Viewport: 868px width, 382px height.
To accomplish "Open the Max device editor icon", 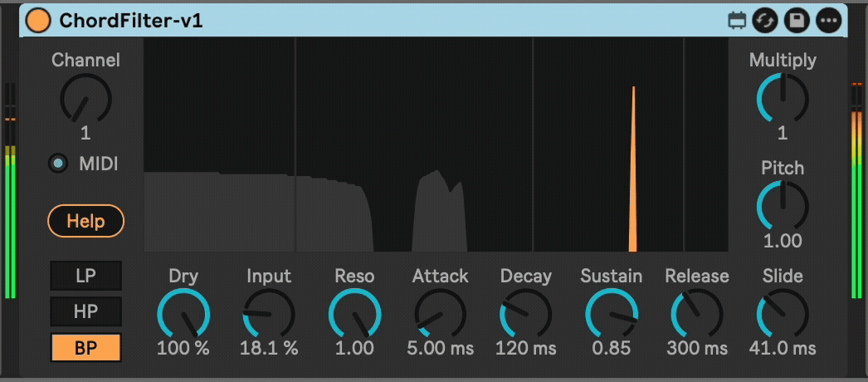I will [736, 22].
